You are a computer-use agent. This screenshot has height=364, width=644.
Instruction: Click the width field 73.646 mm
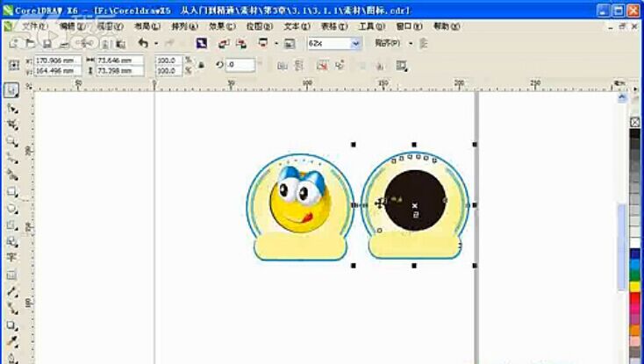tap(120, 61)
